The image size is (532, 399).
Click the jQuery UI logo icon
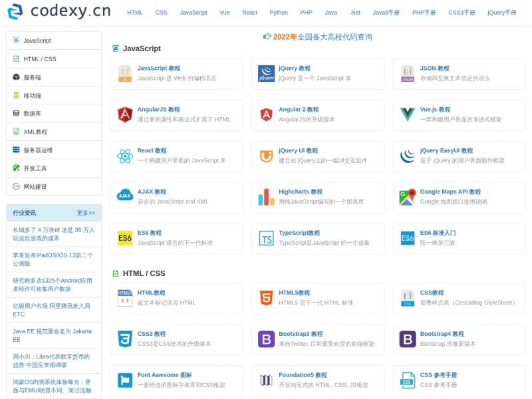[267, 156]
